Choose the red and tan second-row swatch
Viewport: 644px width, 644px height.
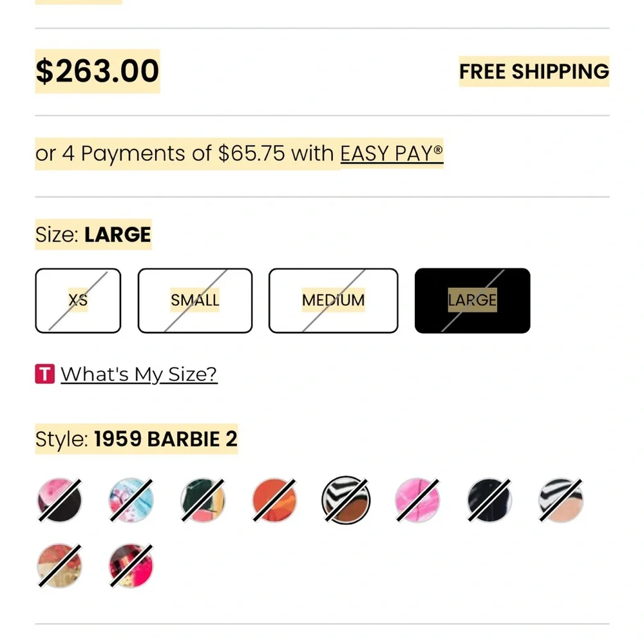click(59, 565)
